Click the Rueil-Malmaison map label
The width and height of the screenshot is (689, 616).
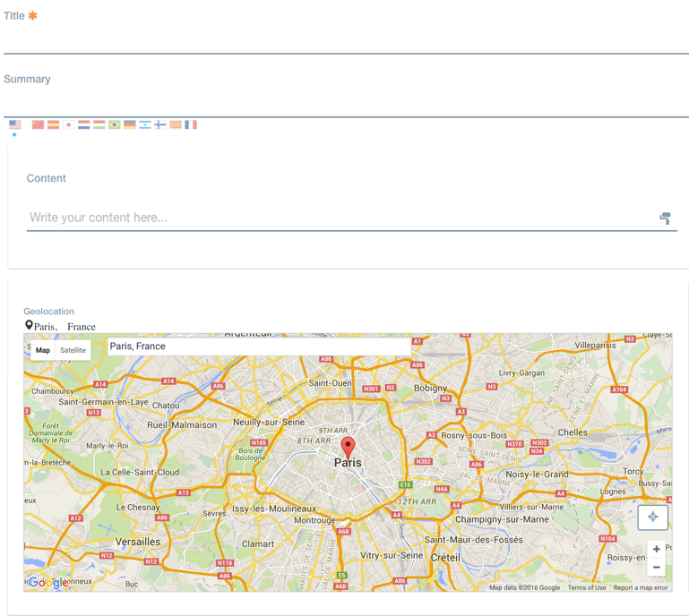tap(182, 424)
